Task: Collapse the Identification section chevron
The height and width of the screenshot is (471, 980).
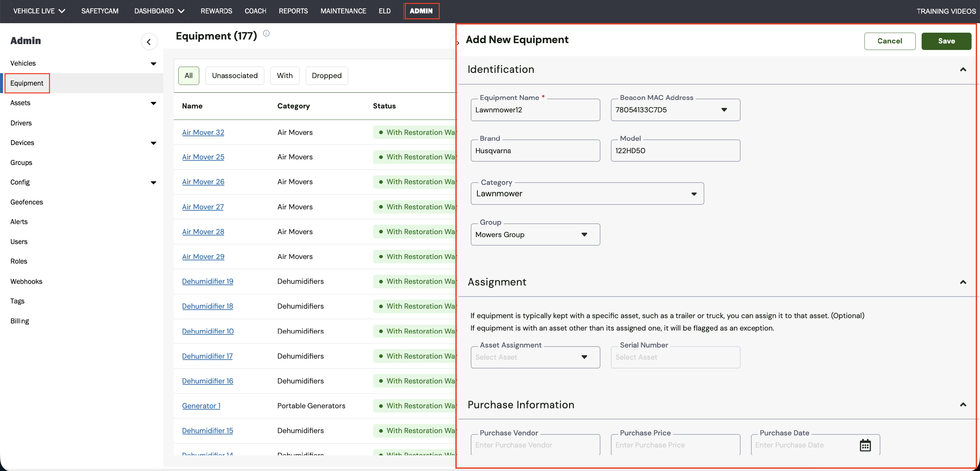Action: coord(963,69)
